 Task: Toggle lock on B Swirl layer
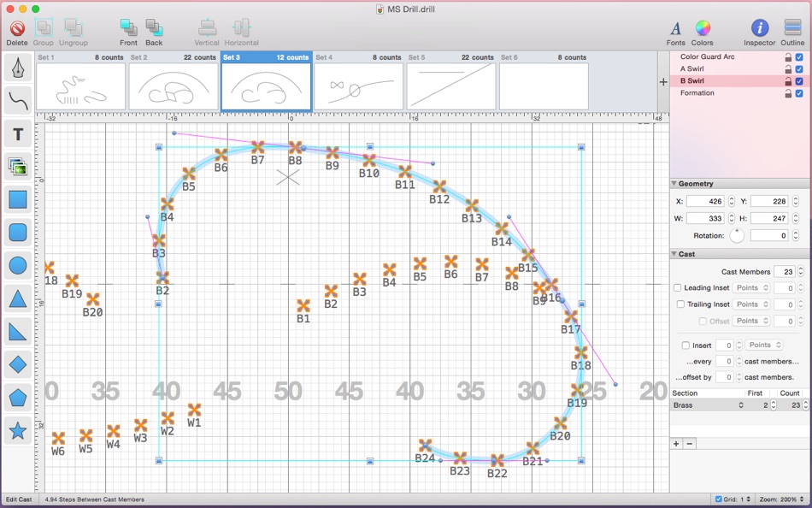[788, 81]
